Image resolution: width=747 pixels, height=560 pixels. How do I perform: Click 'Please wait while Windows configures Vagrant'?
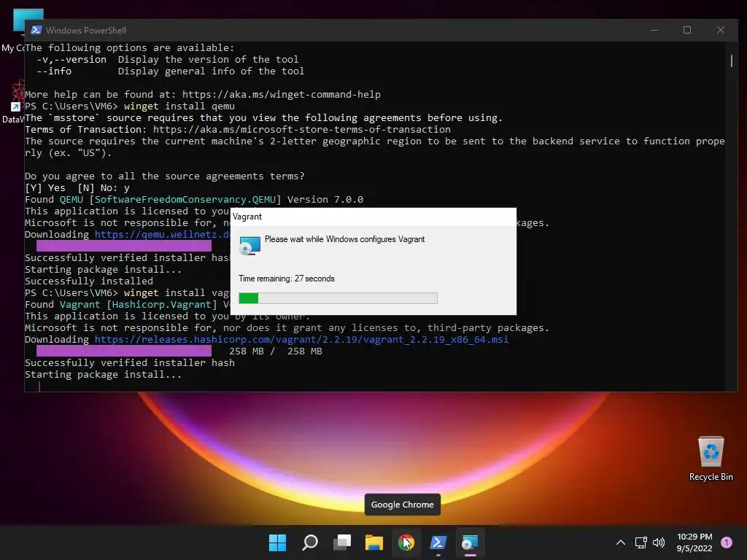[x=344, y=239]
